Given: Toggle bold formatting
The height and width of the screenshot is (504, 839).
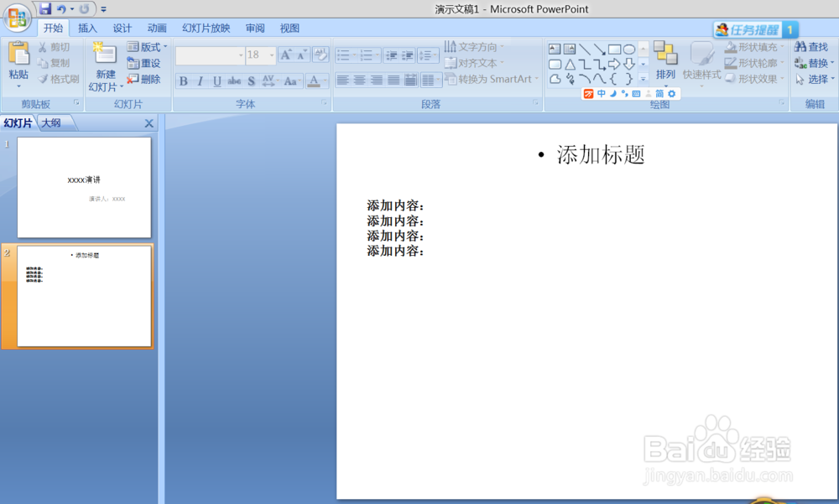Looking at the screenshot, I should (183, 81).
